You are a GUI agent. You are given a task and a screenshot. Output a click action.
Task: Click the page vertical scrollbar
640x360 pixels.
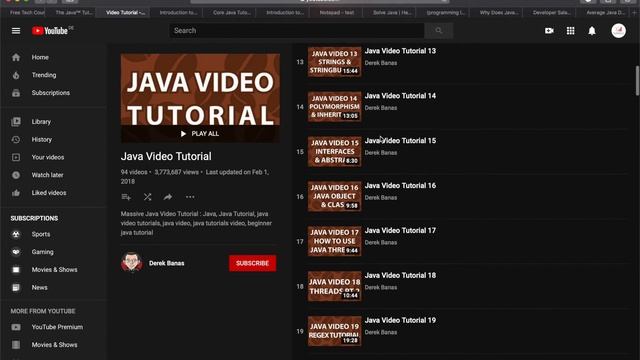[637, 81]
